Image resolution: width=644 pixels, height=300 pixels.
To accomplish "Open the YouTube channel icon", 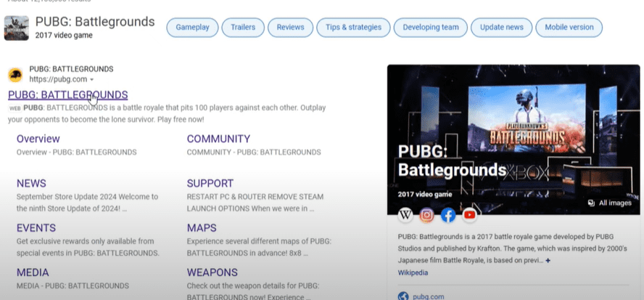I will tap(470, 215).
